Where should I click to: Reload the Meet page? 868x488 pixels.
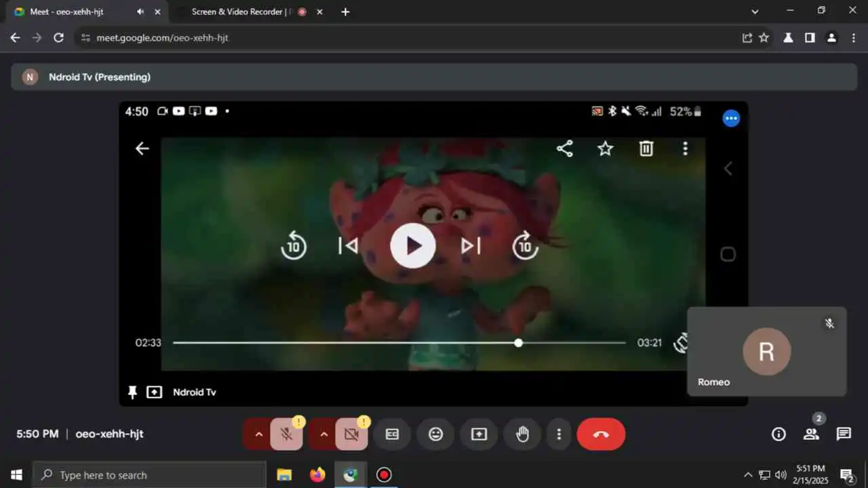(58, 38)
